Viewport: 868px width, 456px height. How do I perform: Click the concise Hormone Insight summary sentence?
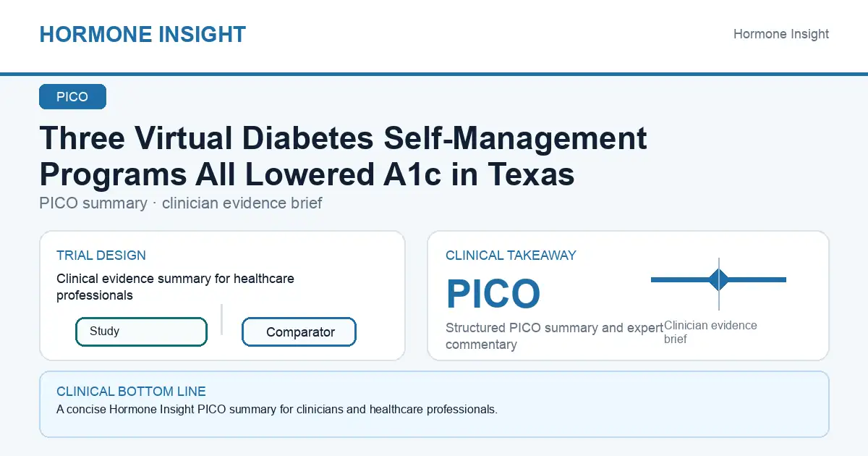click(277, 409)
